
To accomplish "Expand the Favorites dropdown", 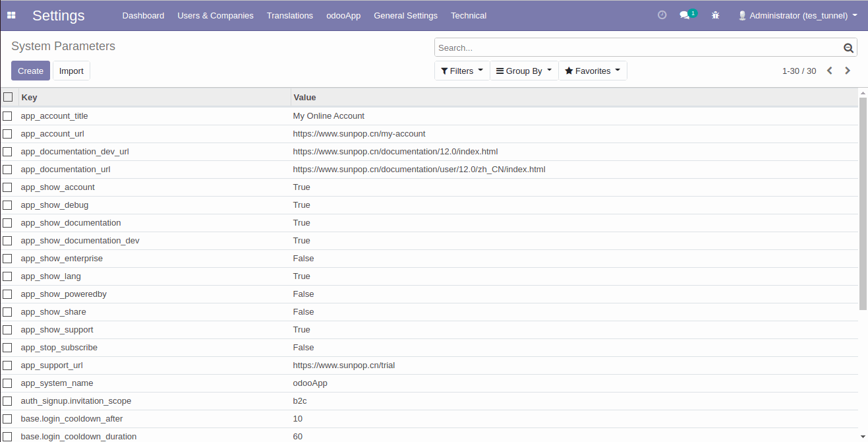I will coord(593,71).
